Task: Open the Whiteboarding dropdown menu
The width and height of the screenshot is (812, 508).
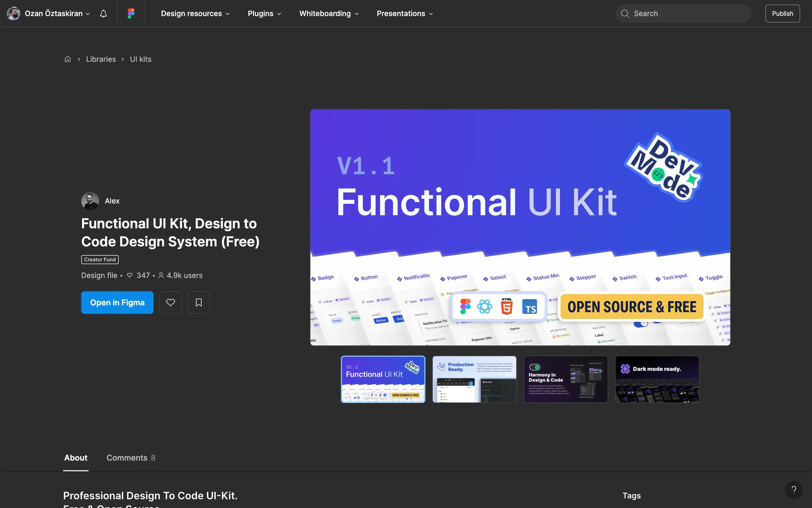Action: (329, 14)
